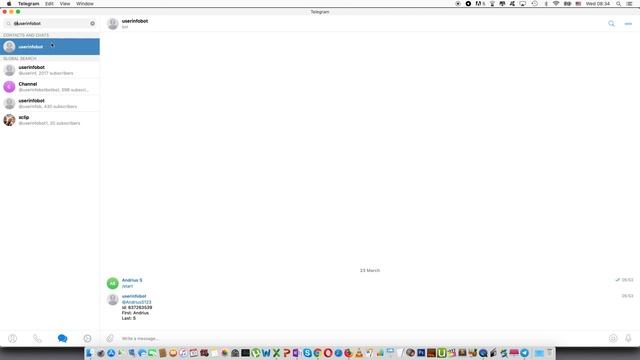Click the Andrius S sender name
Viewport: 640px width, 360px height.
(x=132, y=280)
